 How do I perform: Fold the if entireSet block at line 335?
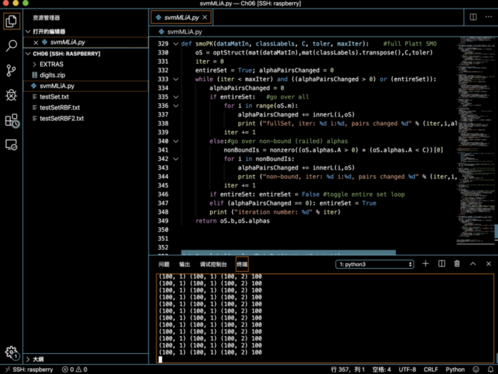click(x=176, y=97)
